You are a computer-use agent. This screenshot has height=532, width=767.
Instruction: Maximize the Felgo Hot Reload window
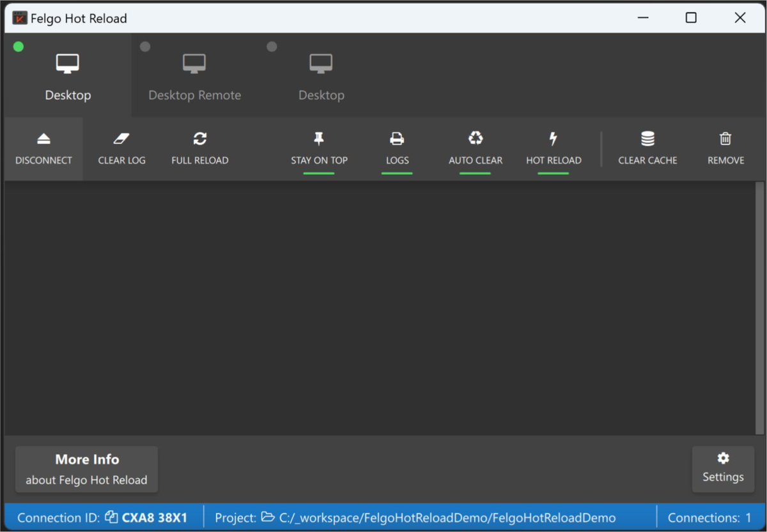[x=691, y=18]
